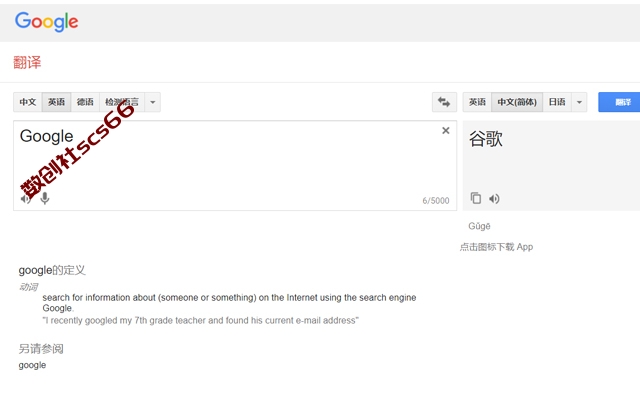The width and height of the screenshot is (640, 400).
Task: Swap source and target languages
Action: (444, 102)
